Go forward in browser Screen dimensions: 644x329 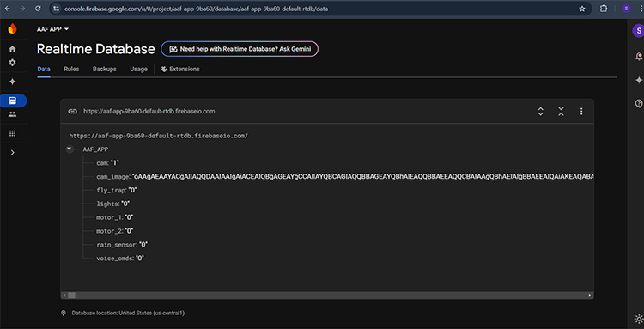coord(22,9)
